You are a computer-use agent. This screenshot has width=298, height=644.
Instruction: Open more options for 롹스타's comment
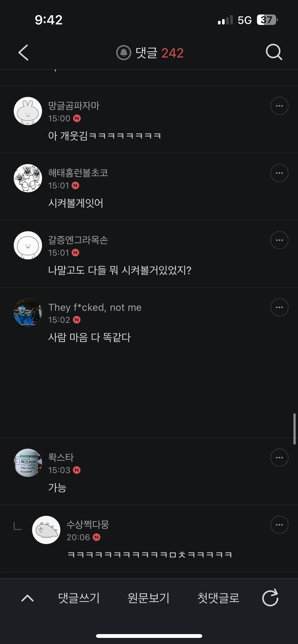pyautogui.click(x=279, y=458)
